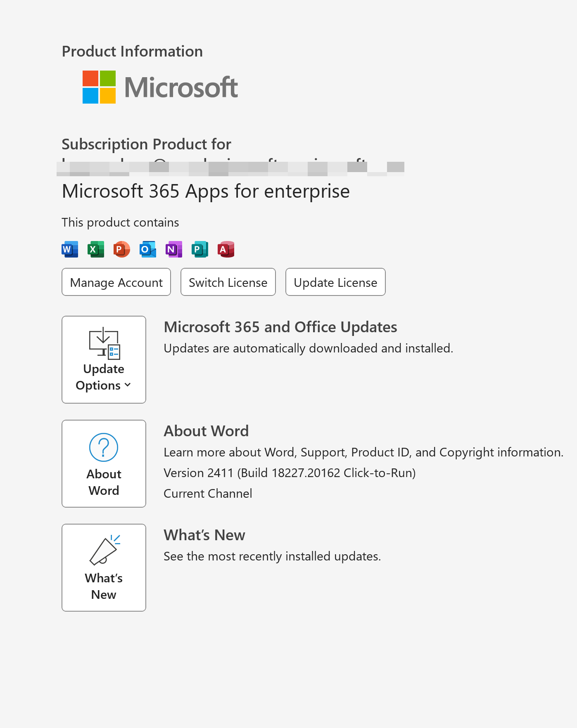The width and height of the screenshot is (577, 728).
Task: Click the 'Version 2411 (Build 18227.20162 Click-to-Run)' text
Action: click(x=290, y=473)
